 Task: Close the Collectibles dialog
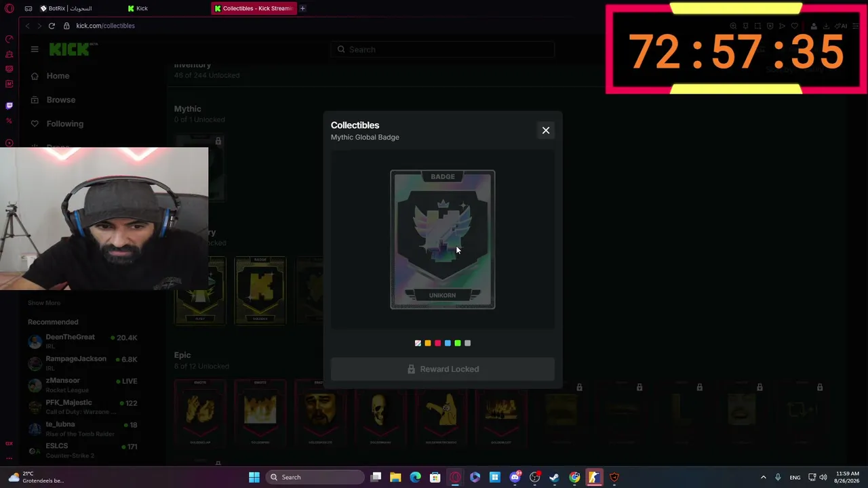(546, 130)
